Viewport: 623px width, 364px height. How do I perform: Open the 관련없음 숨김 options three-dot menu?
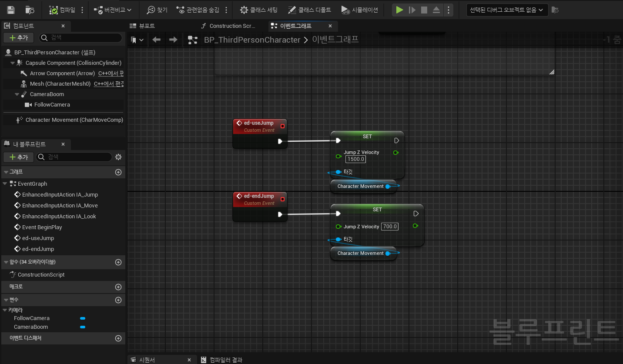pos(226,10)
